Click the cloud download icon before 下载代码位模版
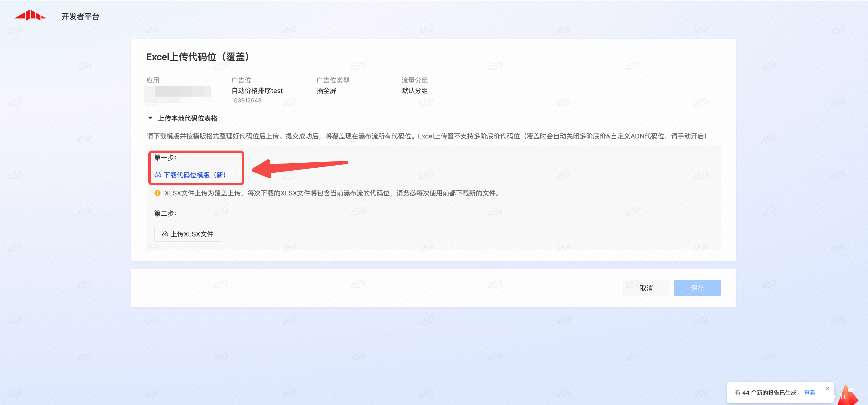 pos(158,175)
